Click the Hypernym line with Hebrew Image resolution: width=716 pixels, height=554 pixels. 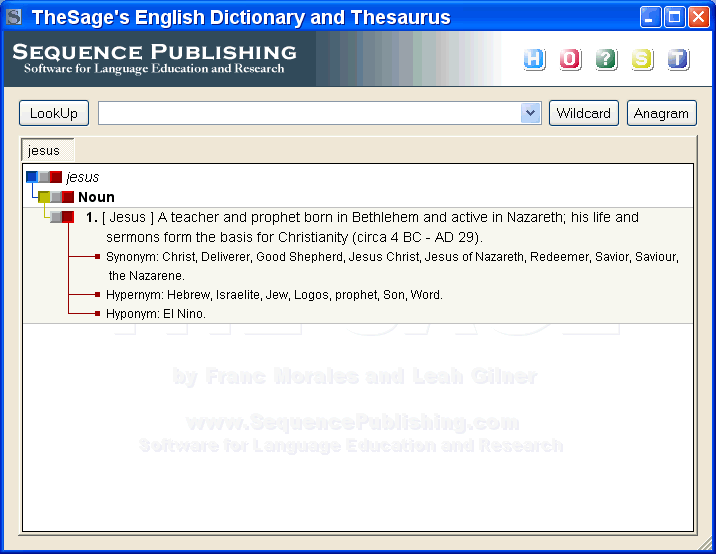tap(274, 295)
